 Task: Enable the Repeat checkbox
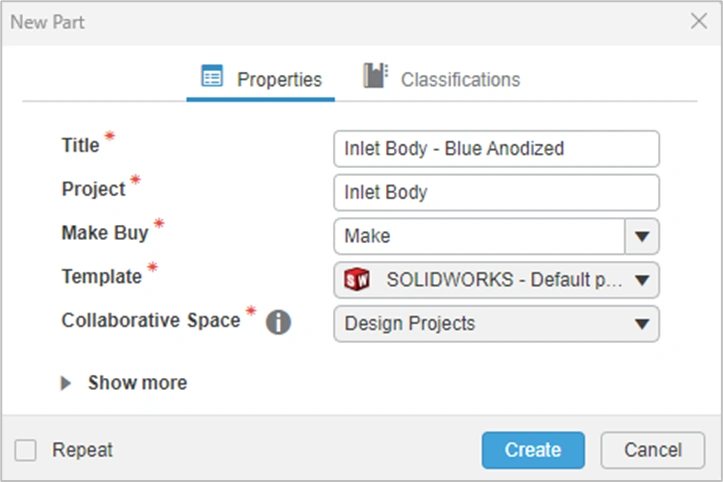pyautogui.click(x=26, y=450)
